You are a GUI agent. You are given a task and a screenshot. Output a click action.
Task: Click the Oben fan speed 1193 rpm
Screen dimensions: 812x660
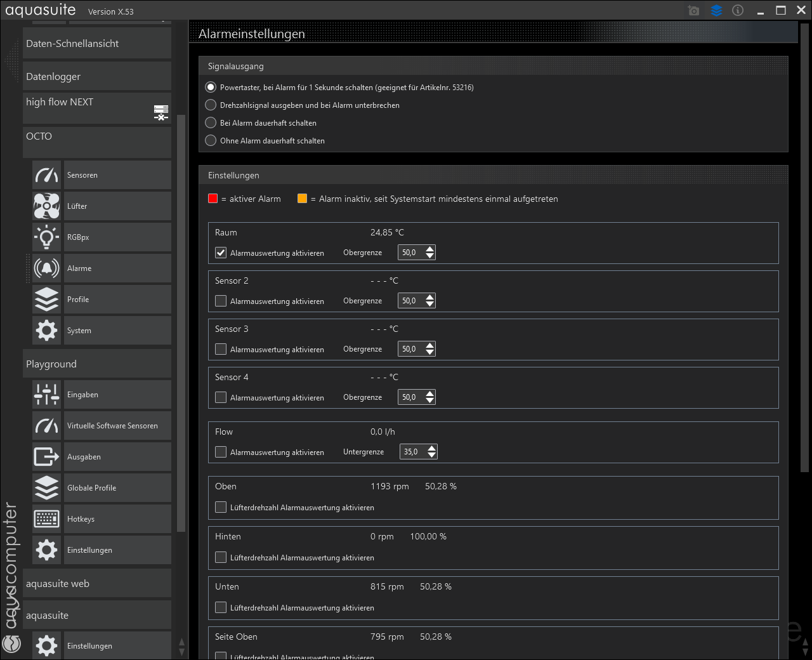(x=390, y=486)
